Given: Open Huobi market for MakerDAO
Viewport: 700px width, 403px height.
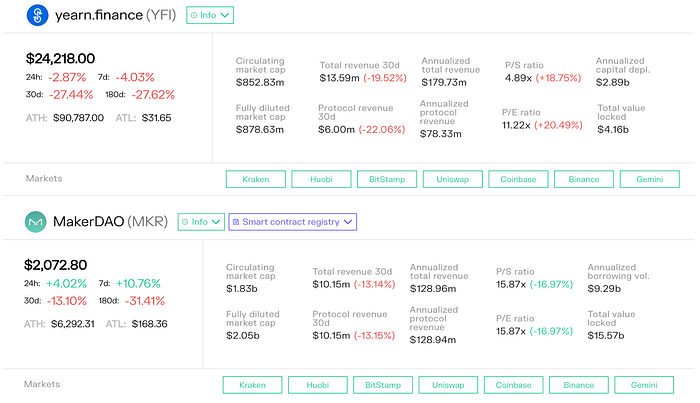Looking at the screenshot, I should click(x=318, y=385).
